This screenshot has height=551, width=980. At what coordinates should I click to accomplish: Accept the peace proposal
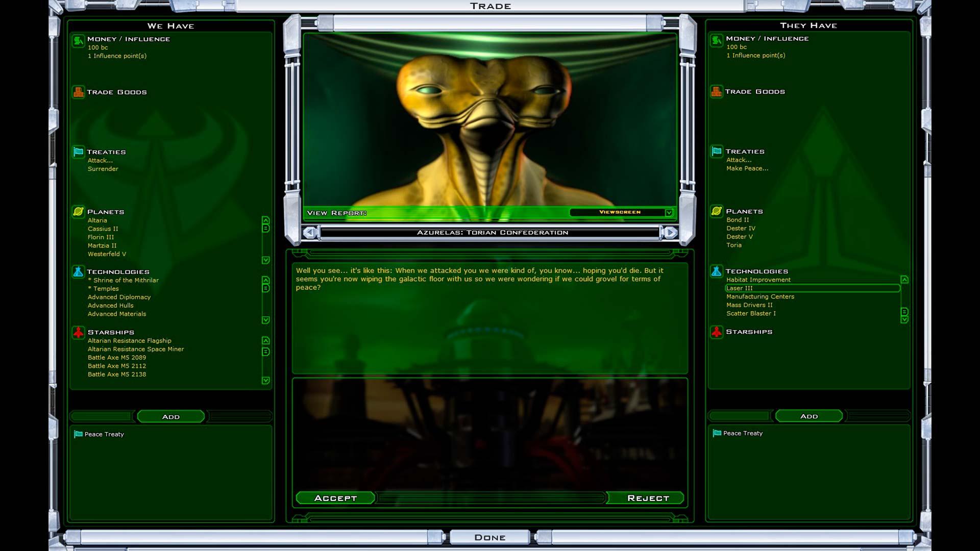(x=335, y=498)
